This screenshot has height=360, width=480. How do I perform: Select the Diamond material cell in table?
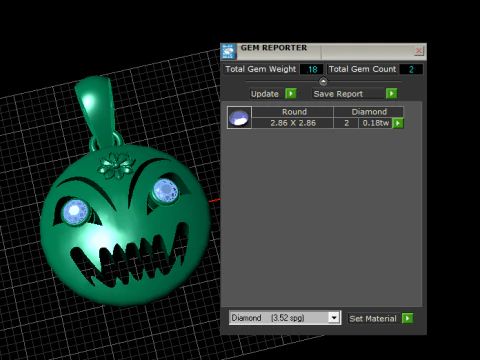pos(369,112)
